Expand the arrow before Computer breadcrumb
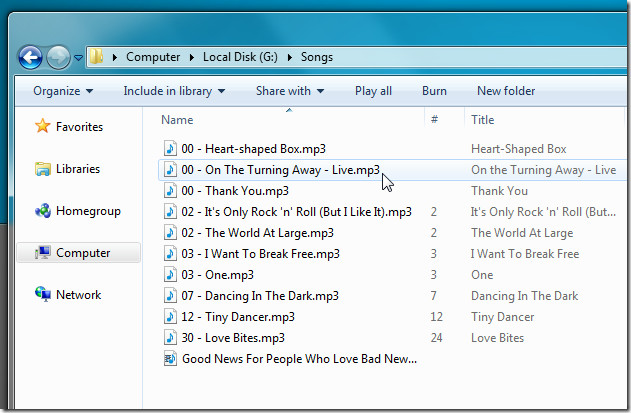The image size is (631, 413). pos(115,58)
